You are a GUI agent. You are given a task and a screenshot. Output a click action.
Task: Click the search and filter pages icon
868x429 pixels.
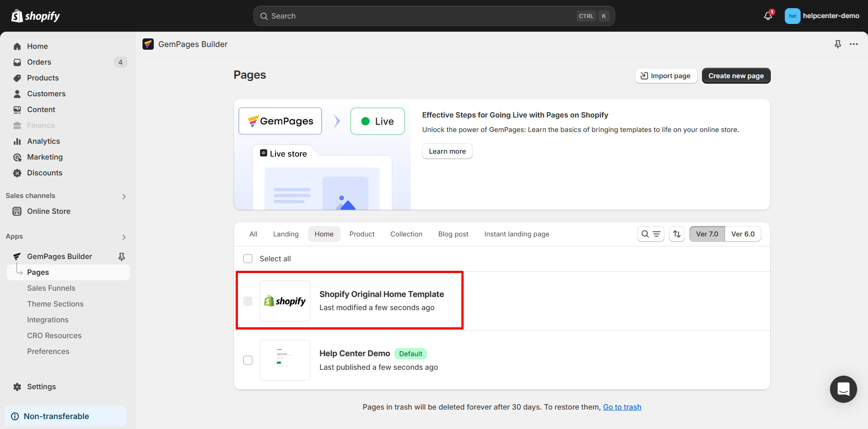click(x=650, y=234)
